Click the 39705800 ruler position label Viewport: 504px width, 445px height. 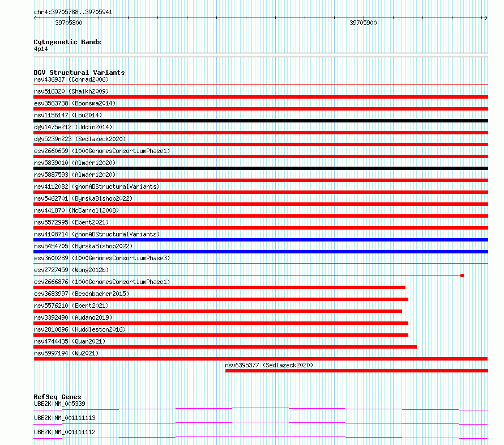69,23
